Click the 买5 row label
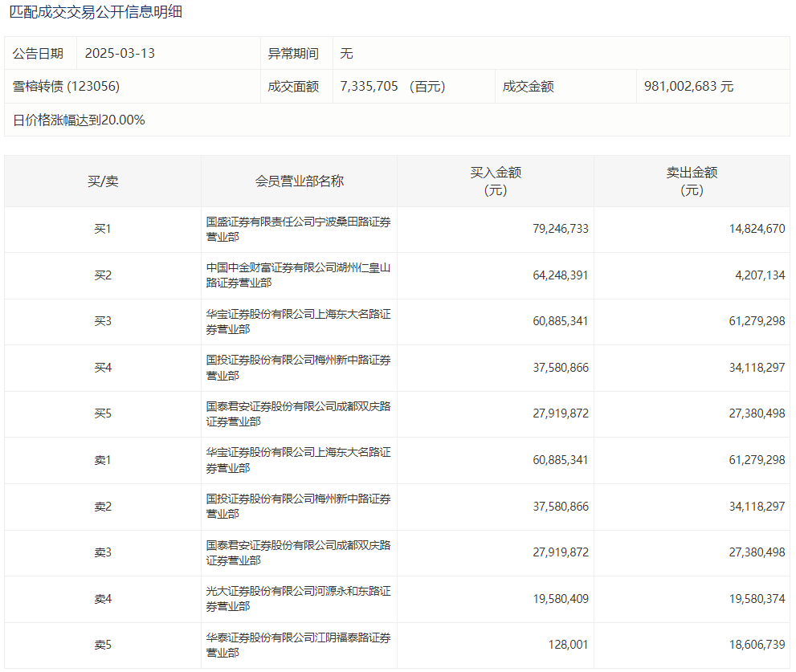Screen dimensions: 796x672 point(103,414)
